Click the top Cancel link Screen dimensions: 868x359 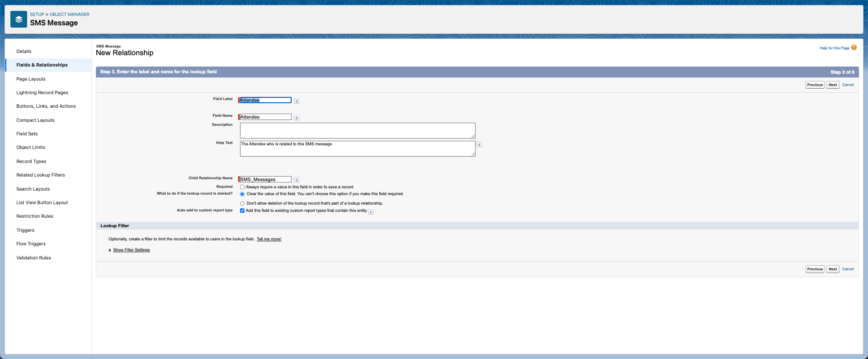coord(848,85)
